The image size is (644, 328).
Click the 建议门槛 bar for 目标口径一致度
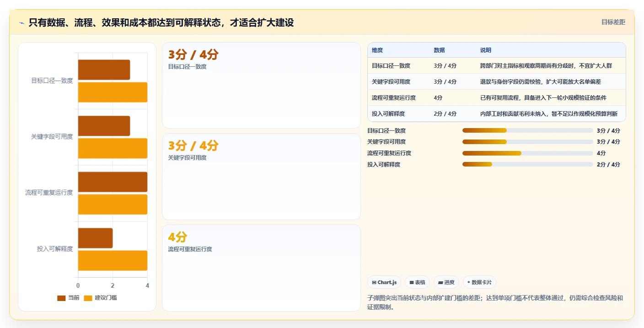click(x=113, y=92)
